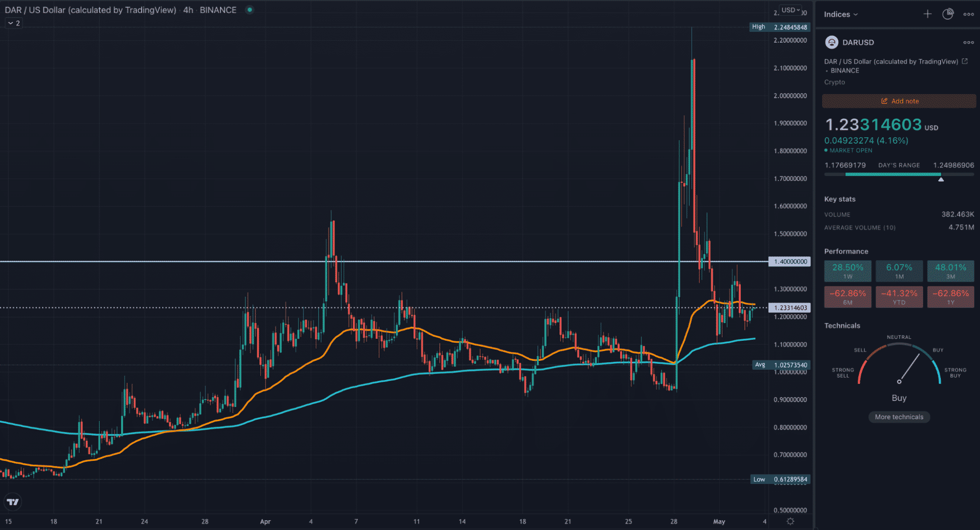This screenshot has width=980, height=530.
Task: Select the 1Y performance tile
Action: pos(951,297)
